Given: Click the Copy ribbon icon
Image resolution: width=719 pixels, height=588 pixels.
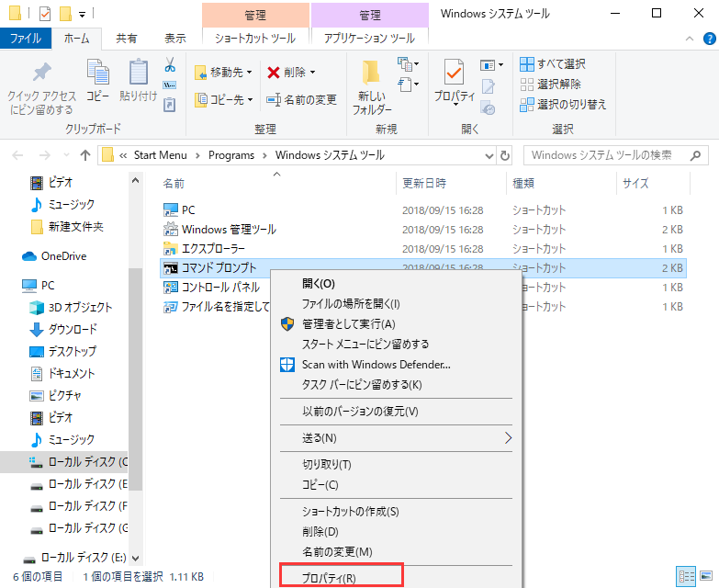Looking at the screenshot, I should coord(98,72).
